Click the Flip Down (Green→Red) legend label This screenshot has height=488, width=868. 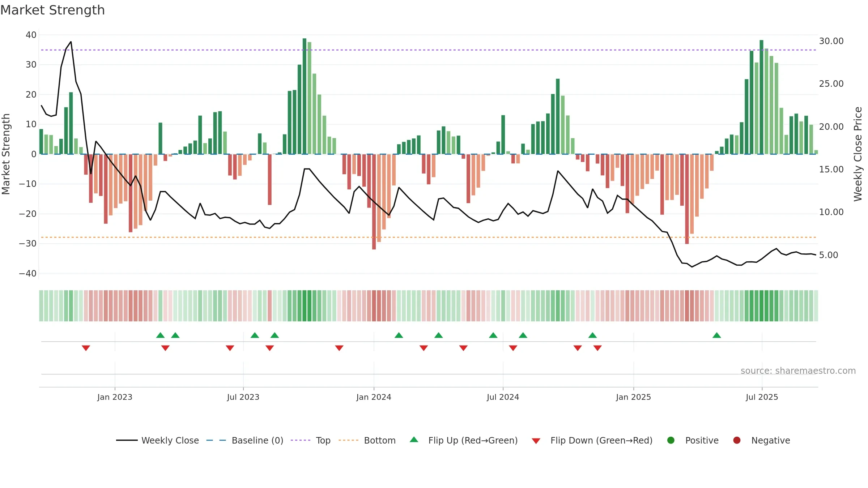pos(601,440)
